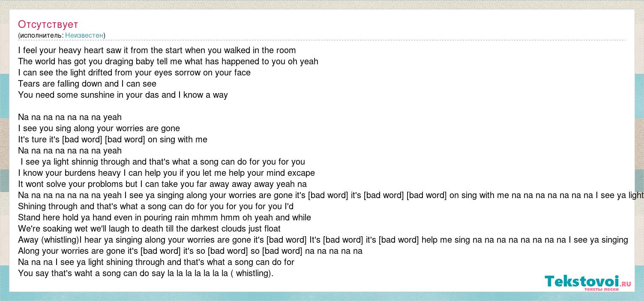
Task: Click the 'тексты песен' tagline under the logo
Action: click(x=602, y=289)
